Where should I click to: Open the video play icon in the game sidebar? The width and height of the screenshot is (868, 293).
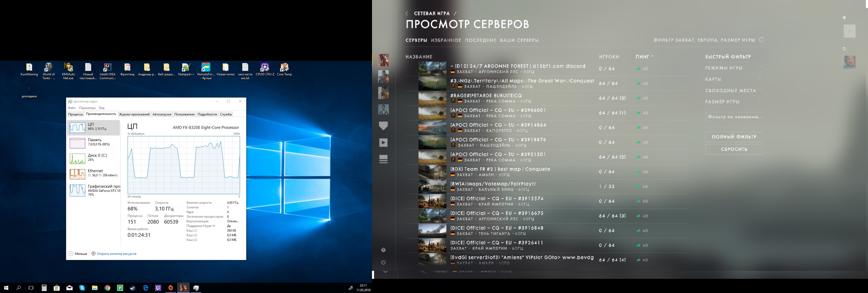coord(383,143)
